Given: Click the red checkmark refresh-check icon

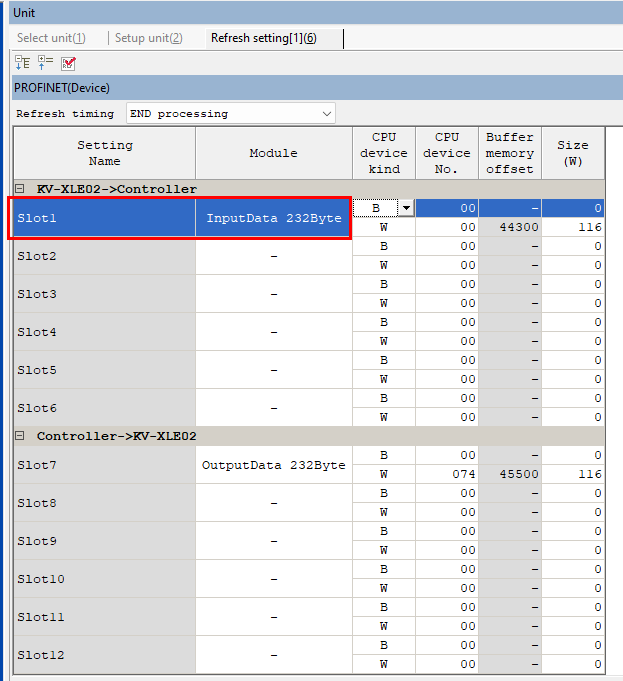Looking at the screenshot, I should coord(68,64).
